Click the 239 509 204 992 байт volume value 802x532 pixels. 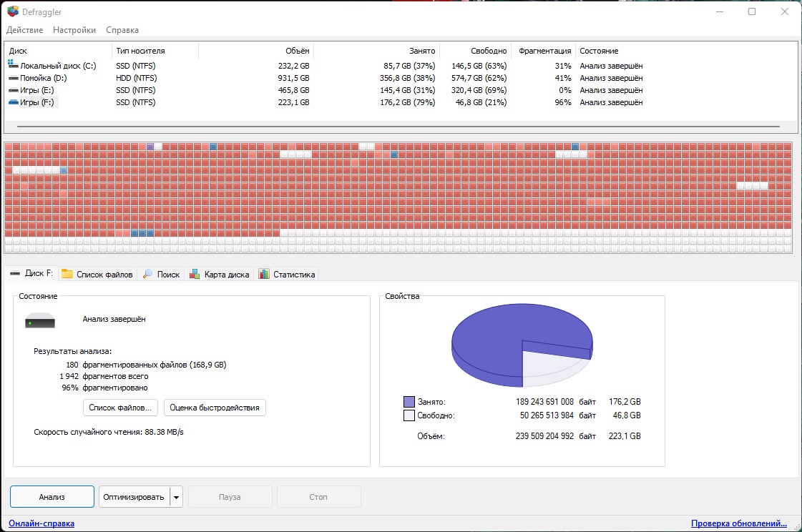[x=555, y=436]
